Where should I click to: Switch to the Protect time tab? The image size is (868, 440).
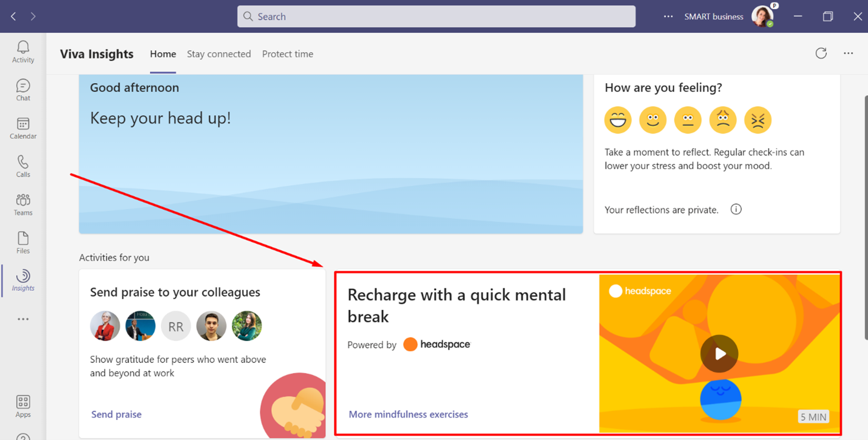click(x=287, y=54)
